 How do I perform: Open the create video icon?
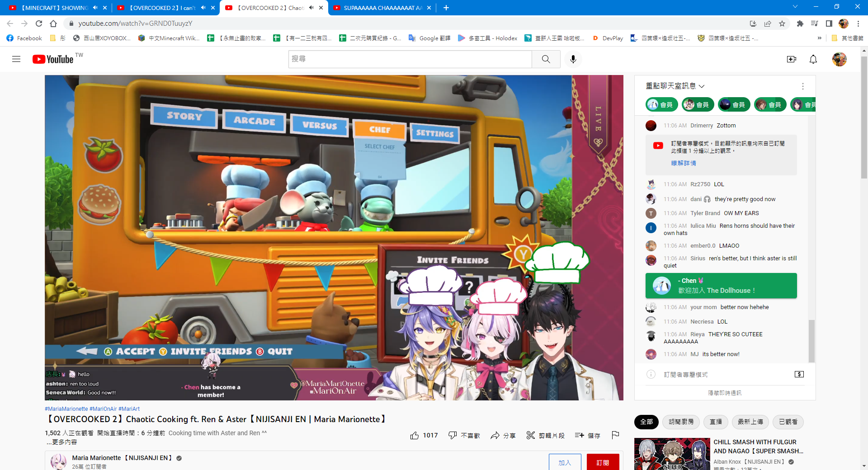pyautogui.click(x=792, y=59)
